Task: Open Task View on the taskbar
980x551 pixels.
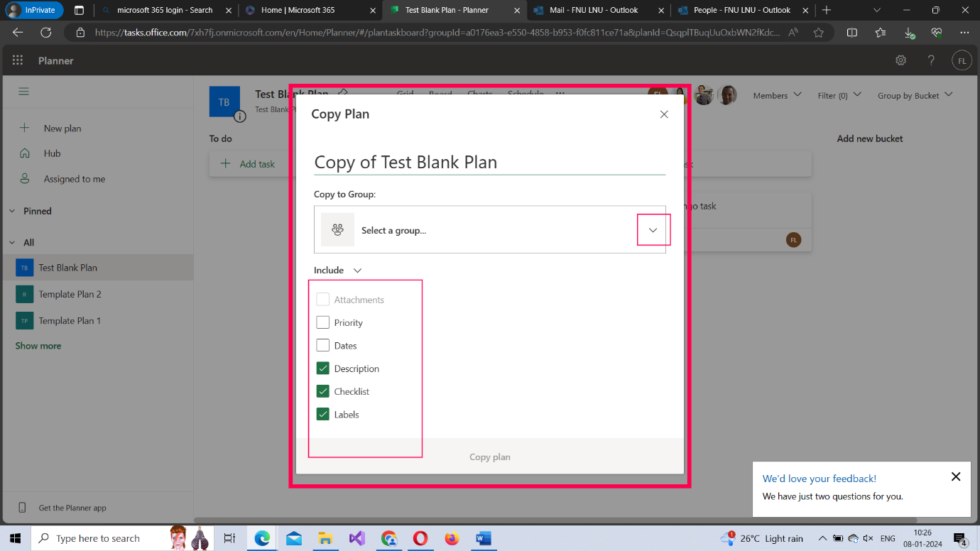Action: click(229, 538)
